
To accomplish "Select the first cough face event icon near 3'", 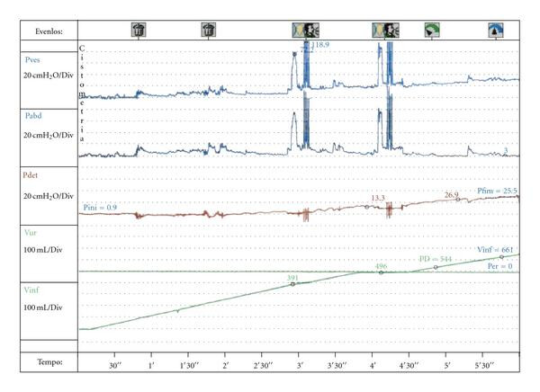I will point(311,31).
